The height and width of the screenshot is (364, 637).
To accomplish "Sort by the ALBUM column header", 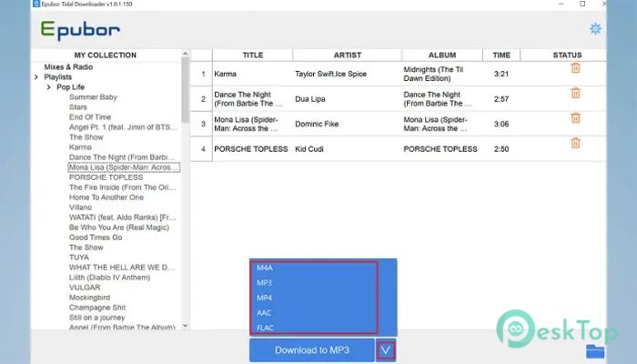I will point(442,55).
